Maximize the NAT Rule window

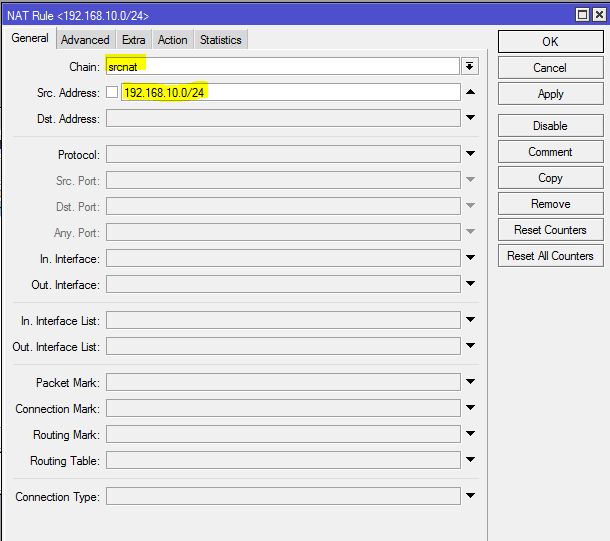(582, 15)
